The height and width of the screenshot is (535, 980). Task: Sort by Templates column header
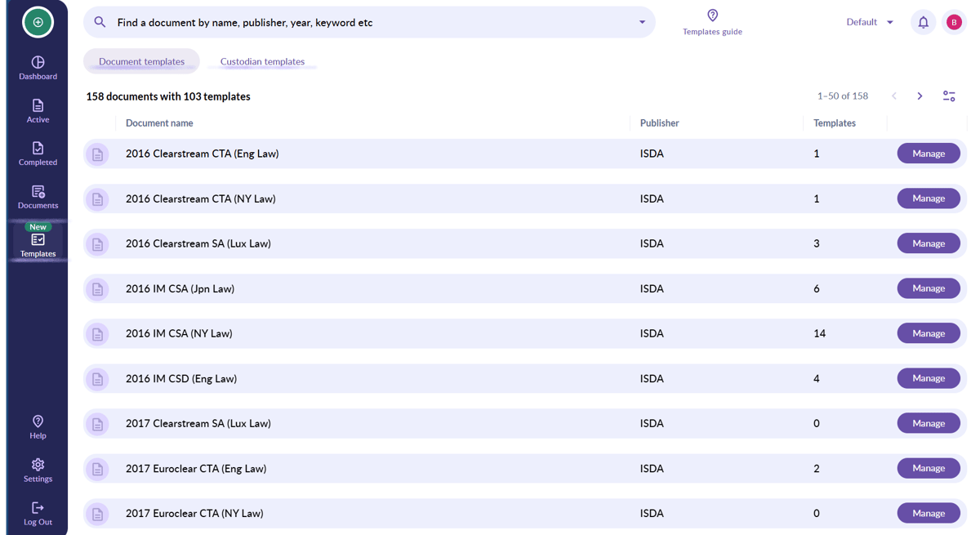834,123
